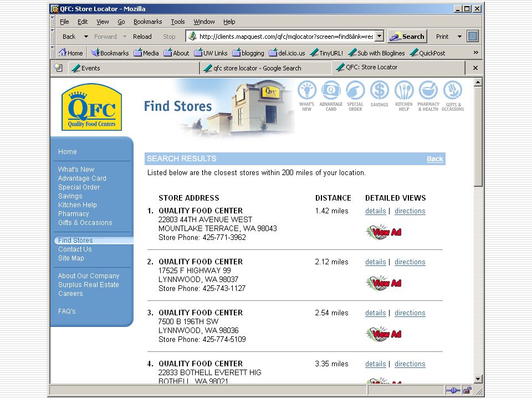Click the Back navigation button
Image resolution: width=532 pixels, height=399 pixels.
pos(69,37)
